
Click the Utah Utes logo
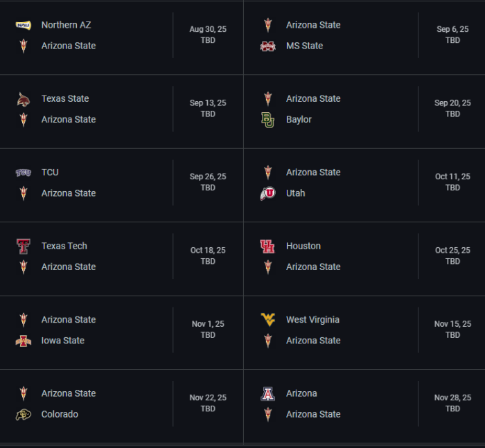268,194
